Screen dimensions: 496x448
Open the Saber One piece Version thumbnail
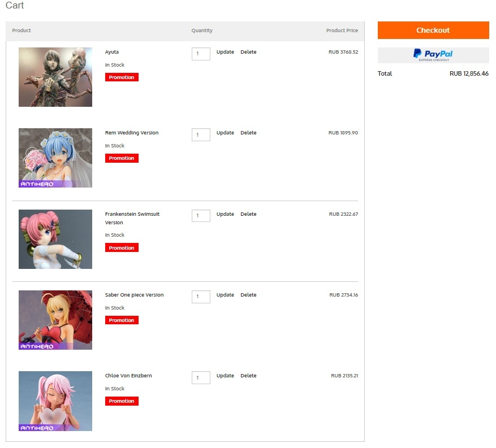click(55, 320)
